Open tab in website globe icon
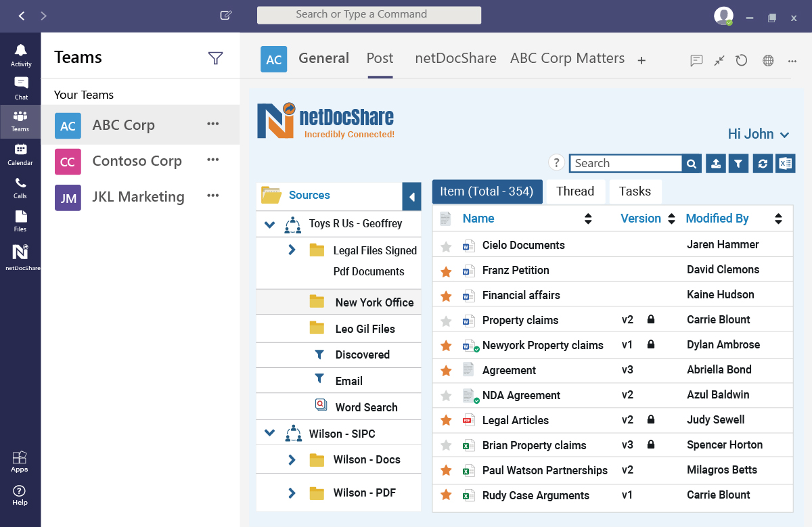Viewport: 812px width, 527px height. pyautogui.click(x=768, y=60)
